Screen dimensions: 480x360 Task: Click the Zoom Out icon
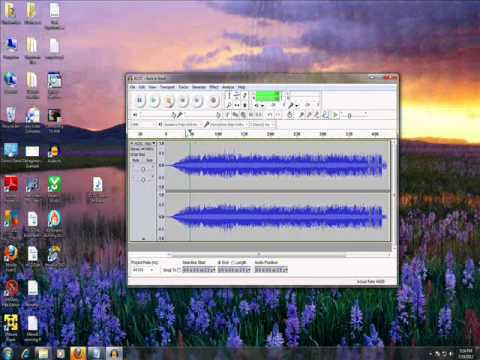point(309,115)
